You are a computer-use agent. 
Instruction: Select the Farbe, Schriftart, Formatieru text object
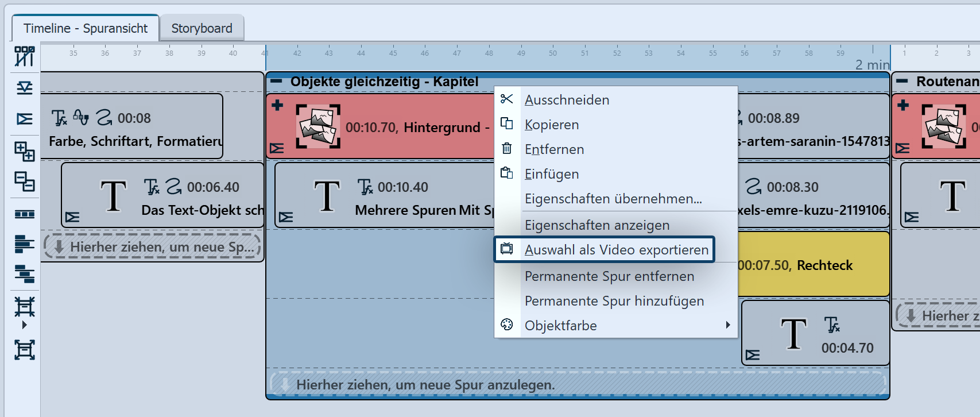point(132,126)
